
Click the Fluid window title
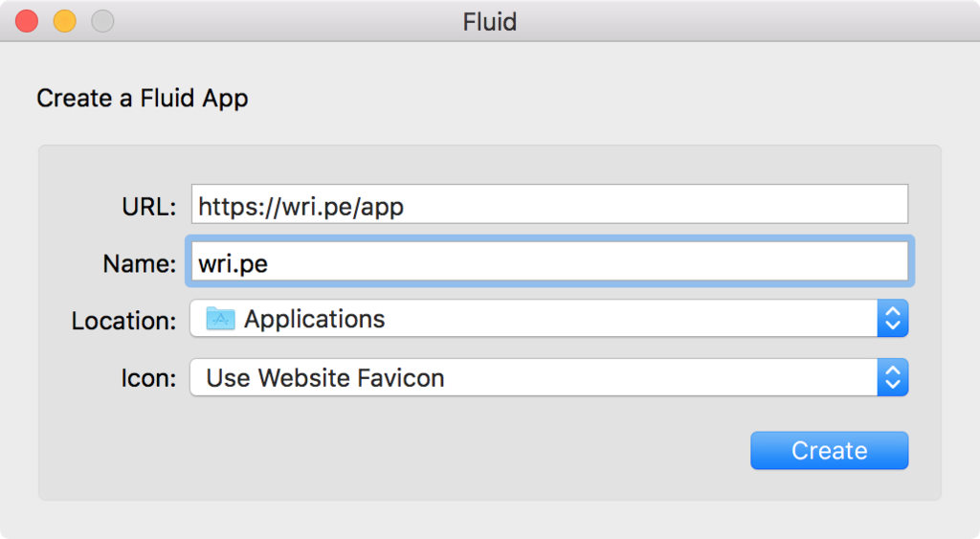(x=490, y=21)
